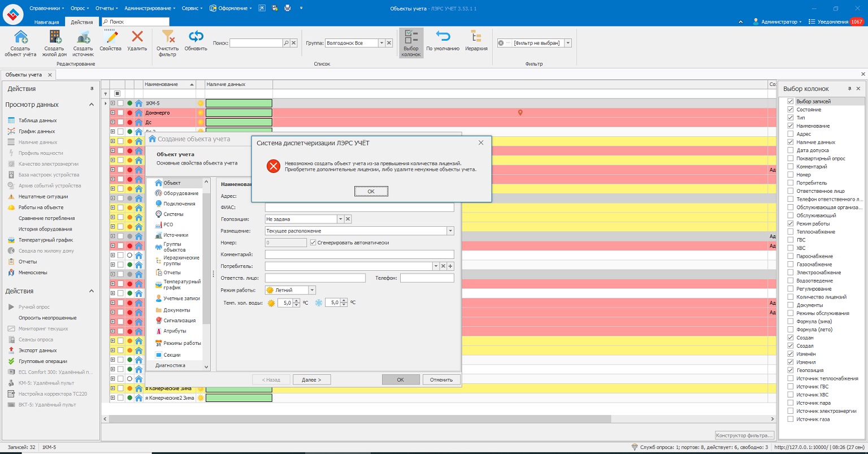
Task: Collapse the Действия section chevron
Action: (x=92, y=291)
